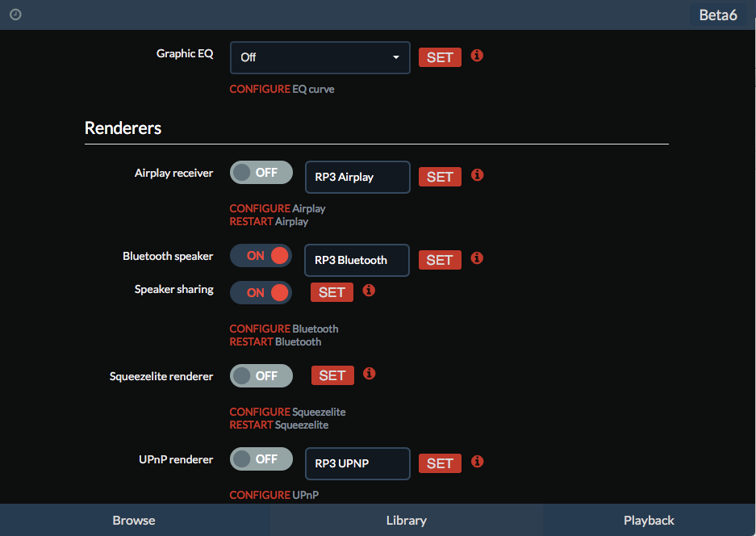The width and height of the screenshot is (756, 536).
Task: Edit the RP3 UPNP name field
Action: (x=357, y=463)
